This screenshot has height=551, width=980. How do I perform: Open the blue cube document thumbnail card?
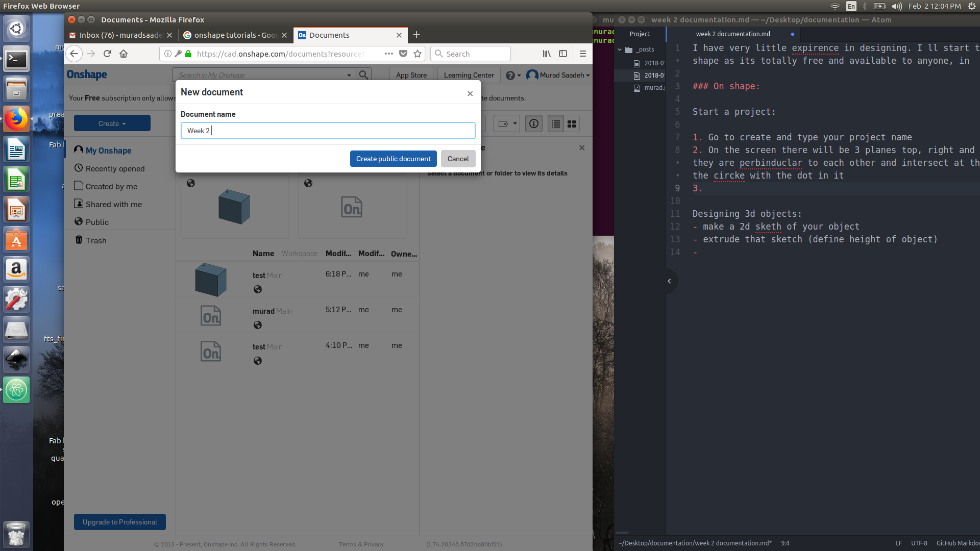235,206
